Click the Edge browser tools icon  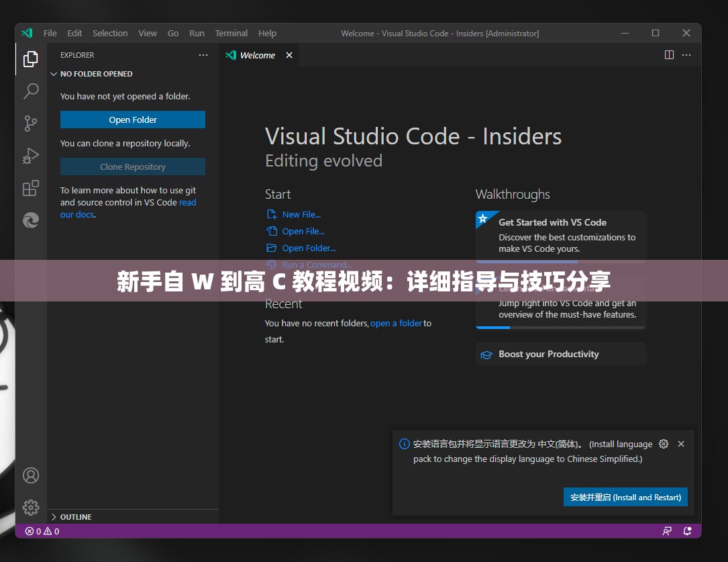31,220
